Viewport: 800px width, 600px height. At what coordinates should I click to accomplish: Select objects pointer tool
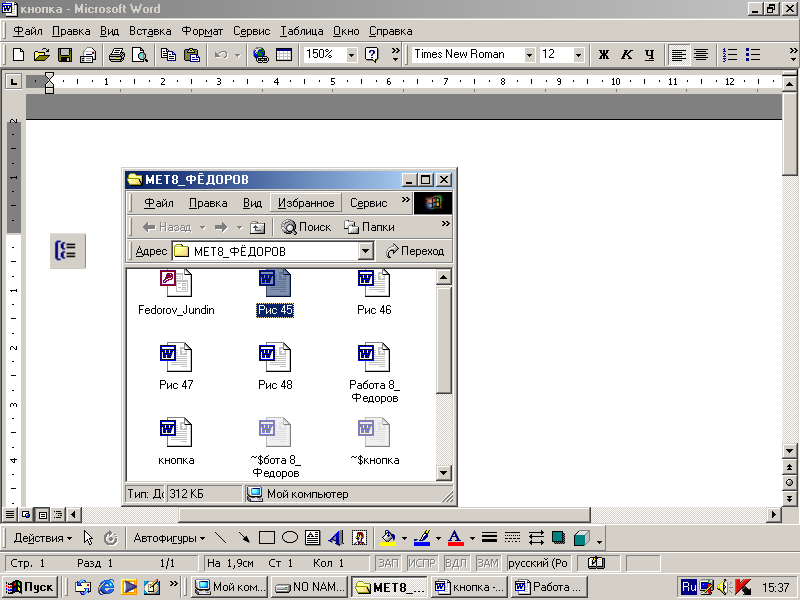pos(88,538)
